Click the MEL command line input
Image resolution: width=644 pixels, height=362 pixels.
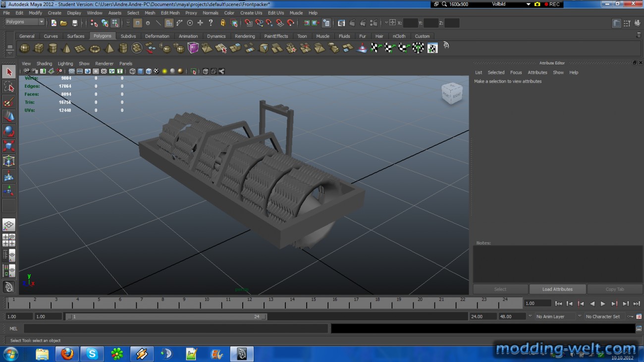(x=175, y=328)
